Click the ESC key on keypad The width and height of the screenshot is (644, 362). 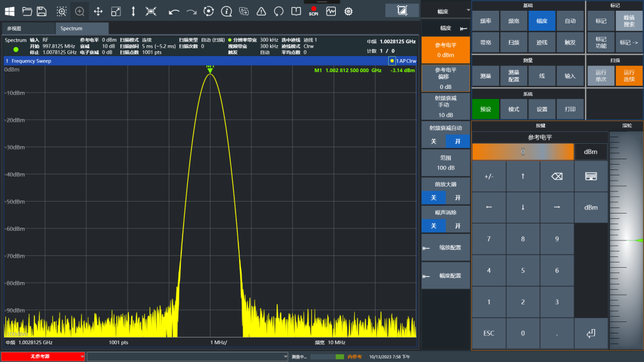[489, 333]
